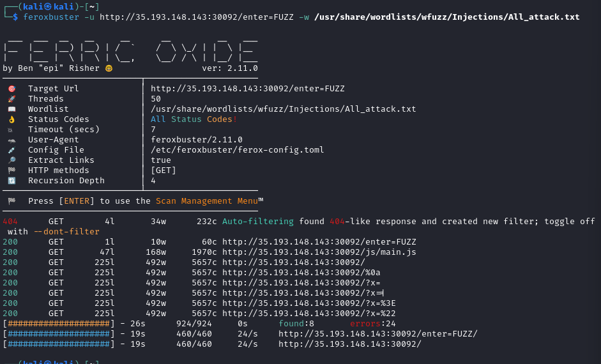Click the red '404' status code

10,222
